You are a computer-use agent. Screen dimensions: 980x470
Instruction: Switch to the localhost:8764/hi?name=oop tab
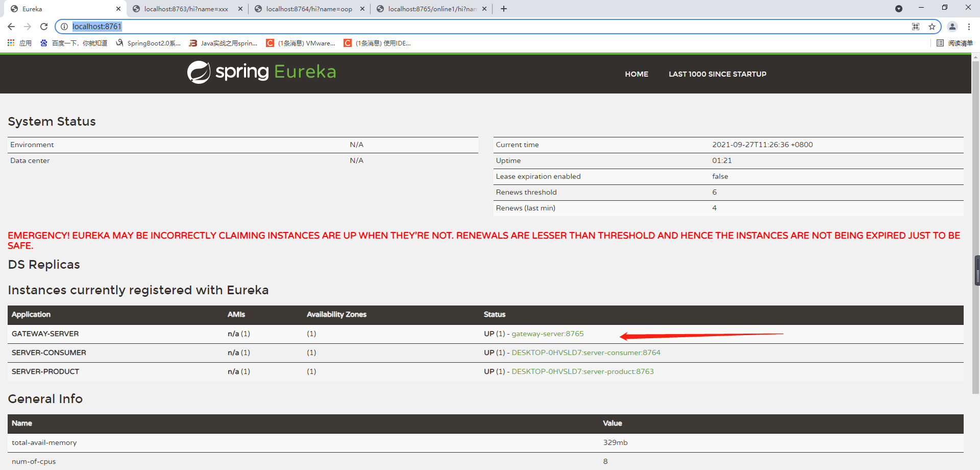pyautogui.click(x=308, y=9)
